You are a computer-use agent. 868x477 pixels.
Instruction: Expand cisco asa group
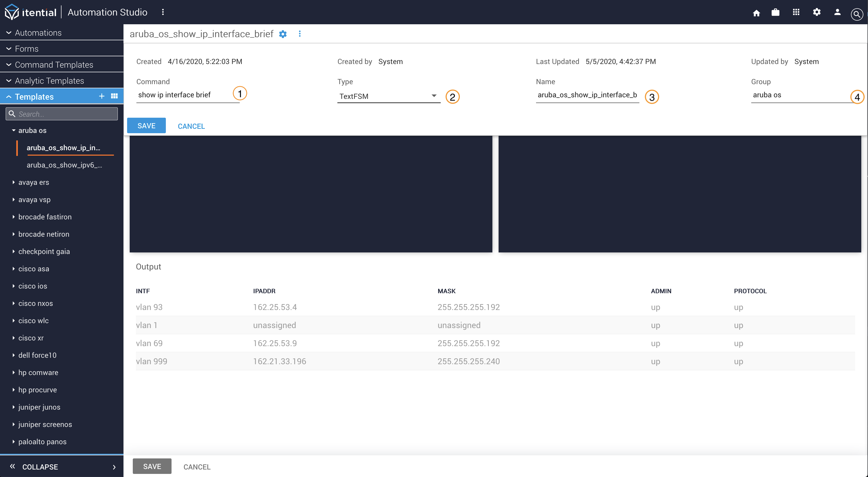(x=13, y=269)
